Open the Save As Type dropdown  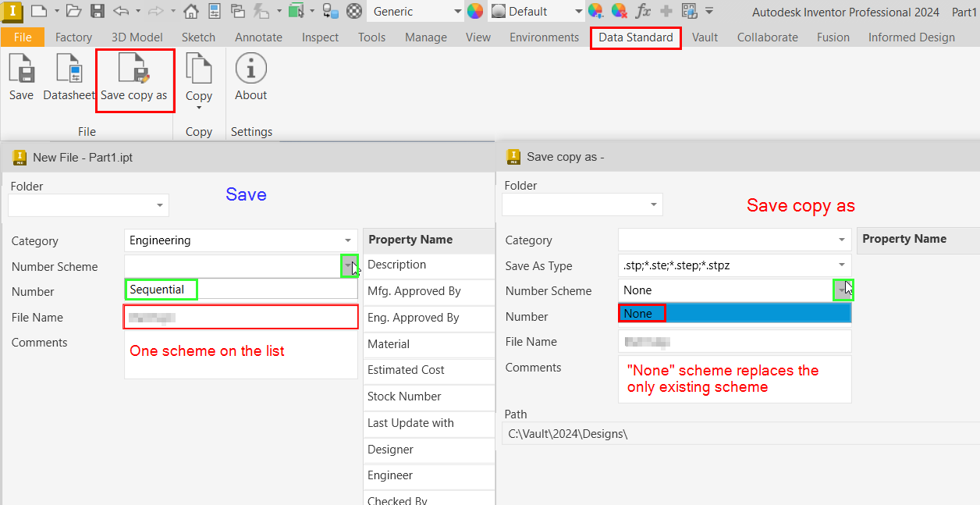[842, 265]
